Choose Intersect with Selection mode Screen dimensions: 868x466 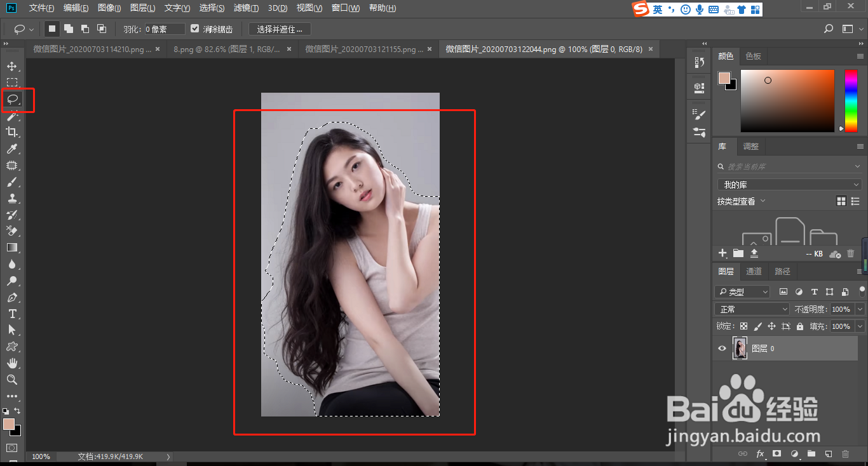coord(102,29)
